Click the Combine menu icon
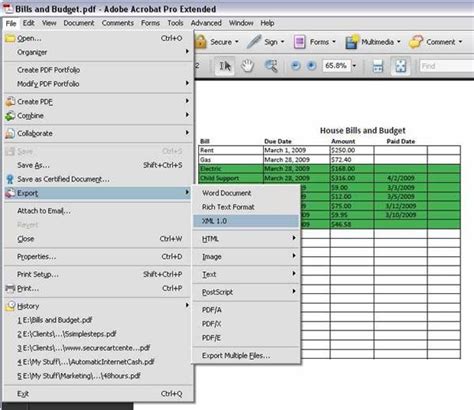 click(10, 116)
